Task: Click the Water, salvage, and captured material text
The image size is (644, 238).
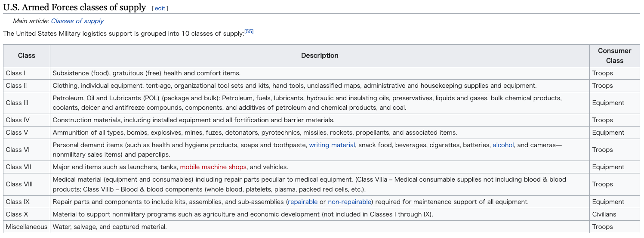Action: click(110, 227)
